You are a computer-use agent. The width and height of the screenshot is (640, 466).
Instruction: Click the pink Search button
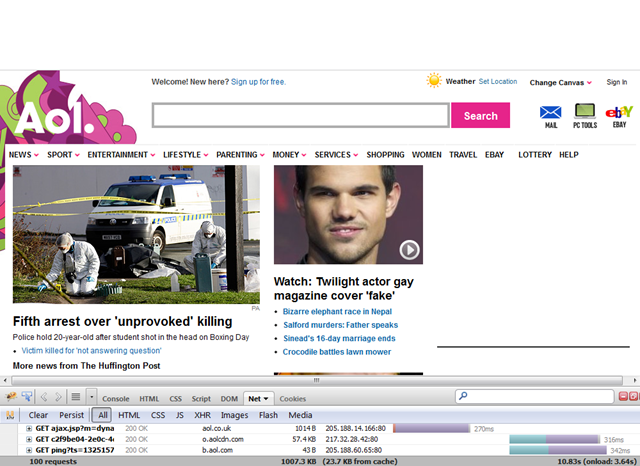[x=480, y=116]
